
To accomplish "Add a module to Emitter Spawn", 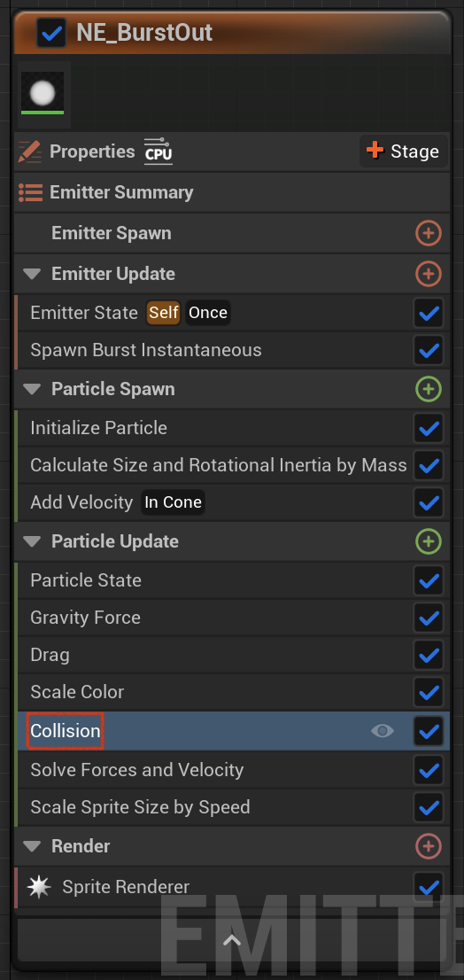I will [x=429, y=234].
